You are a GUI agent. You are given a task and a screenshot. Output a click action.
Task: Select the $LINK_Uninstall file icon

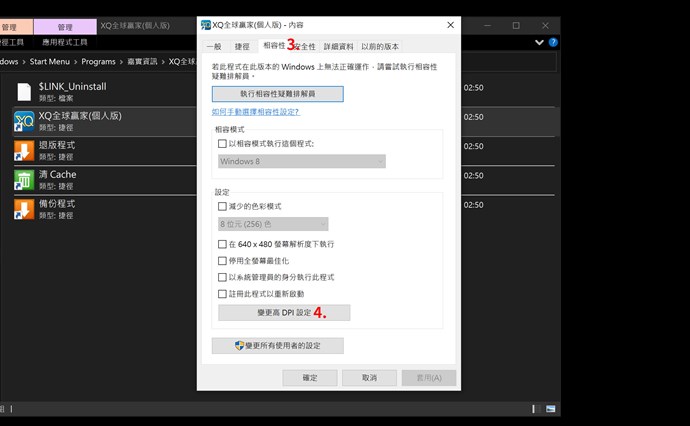(24, 92)
